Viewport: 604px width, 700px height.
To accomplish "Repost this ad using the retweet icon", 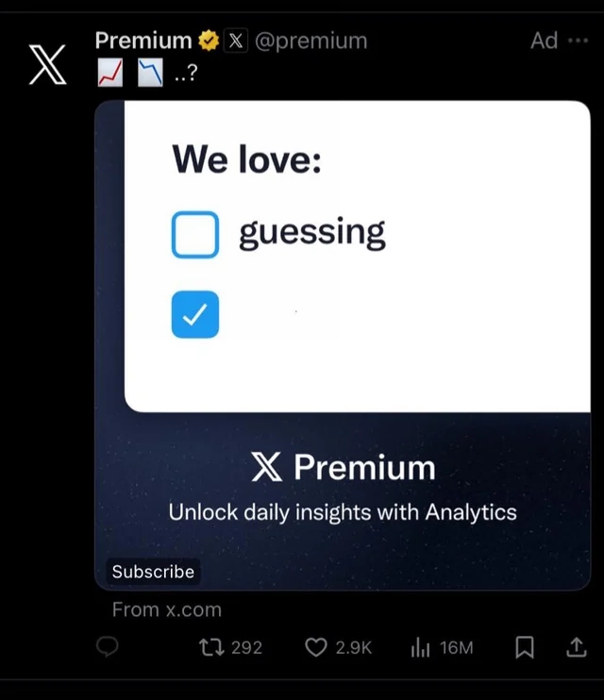I will 211,647.
